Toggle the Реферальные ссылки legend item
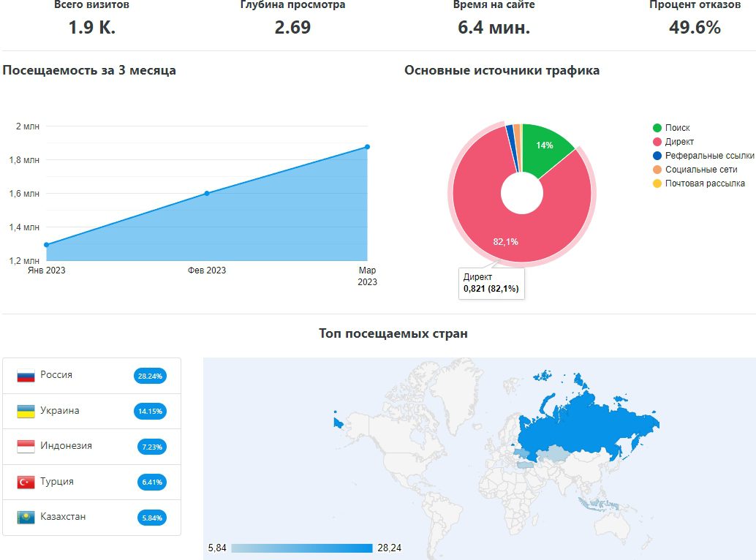The height and width of the screenshot is (560, 756). point(703,156)
